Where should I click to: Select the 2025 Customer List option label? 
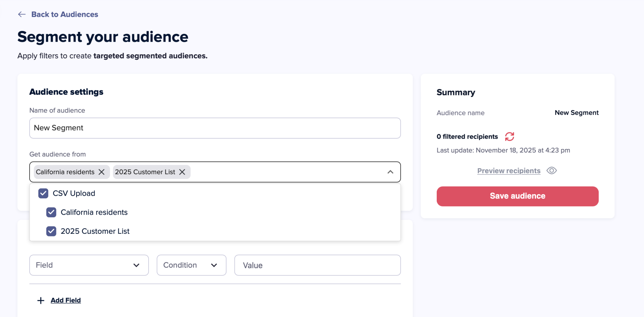click(x=95, y=231)
